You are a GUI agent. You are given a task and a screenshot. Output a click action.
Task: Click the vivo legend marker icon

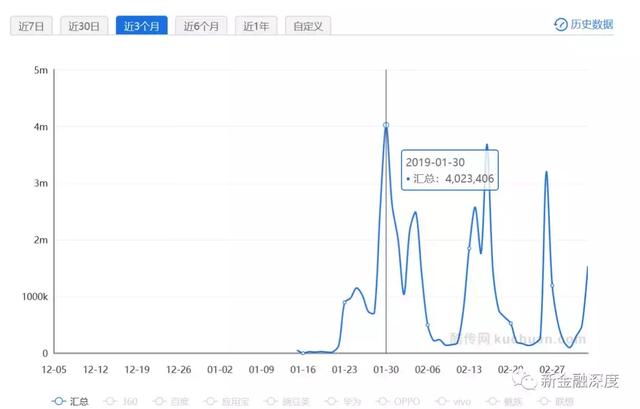(x=442, y=402)
